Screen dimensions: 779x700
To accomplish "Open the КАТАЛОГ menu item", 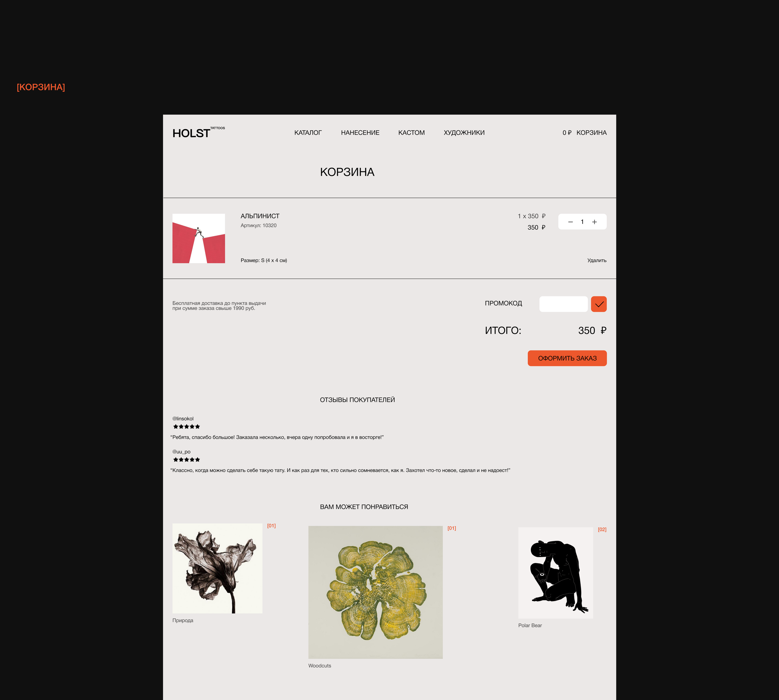I will [308, 133].
